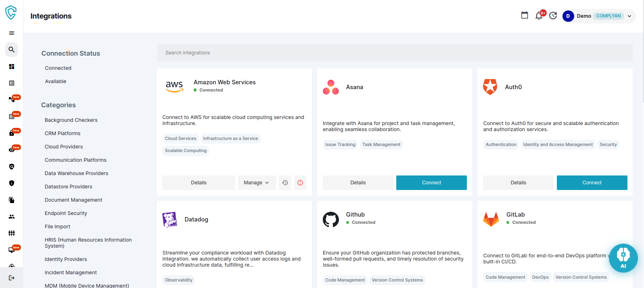This screenshot has width=644, height=288.
Task: Click the sync history icon on AWS card
Action: pos(285,183)
